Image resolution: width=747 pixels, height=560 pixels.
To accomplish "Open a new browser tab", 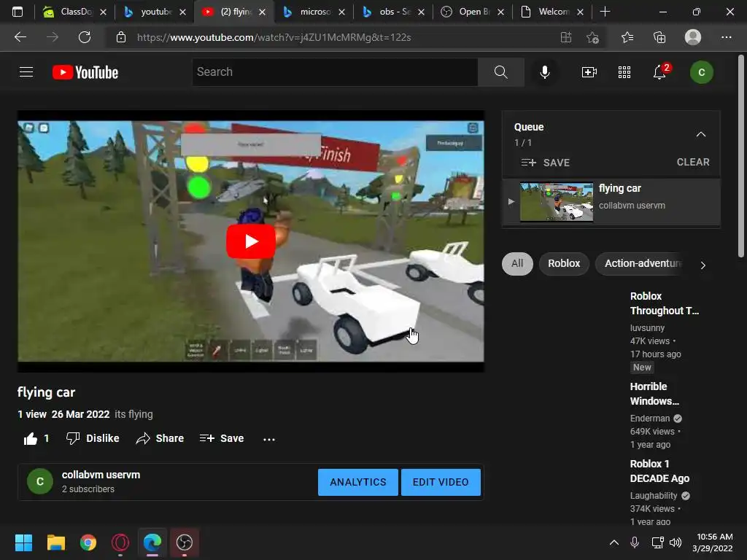I will click(x=605, y=12).
